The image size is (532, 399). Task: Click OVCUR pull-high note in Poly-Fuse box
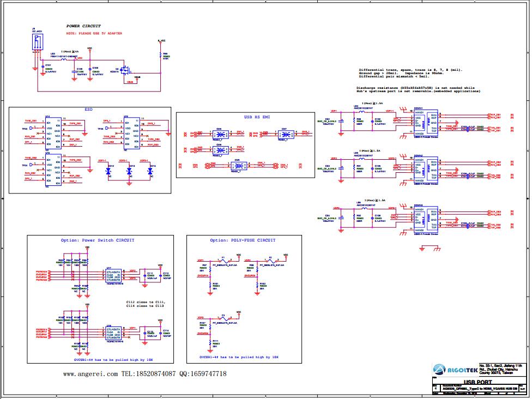[239, 357]
